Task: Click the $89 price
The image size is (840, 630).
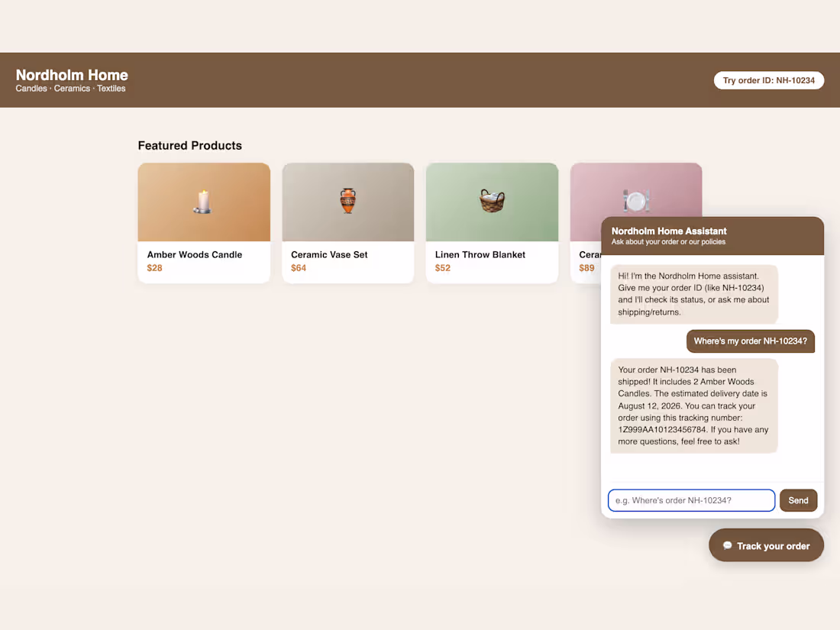Action: tap(586, 268)
